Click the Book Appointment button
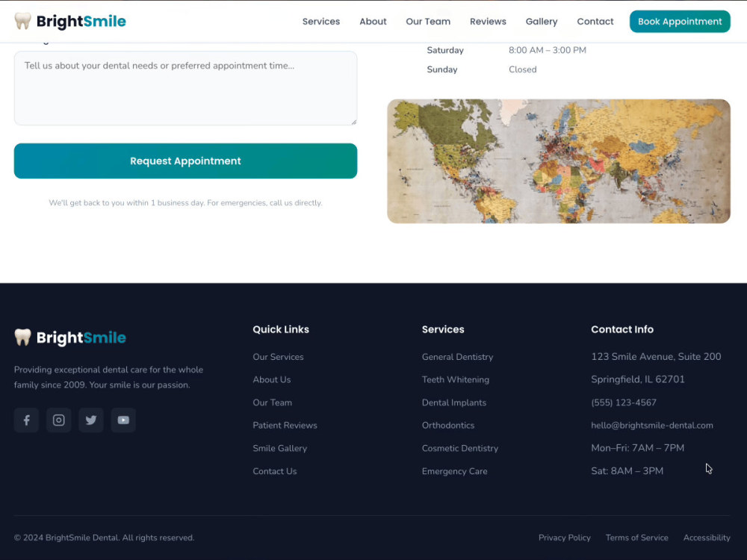The height and width of the screenshot is (560, 747). pos(680,22)
